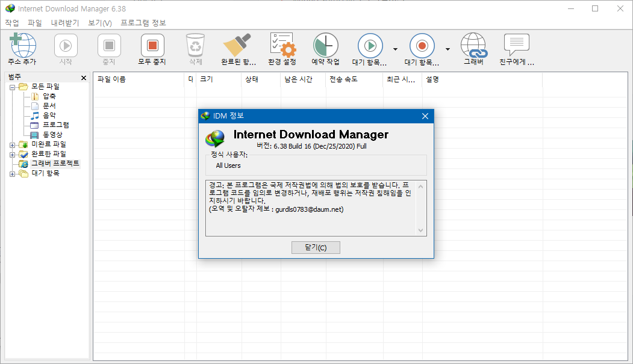
Task: Open 환경 설정 (Options) gear icon
Action: [x=282, y=45]
